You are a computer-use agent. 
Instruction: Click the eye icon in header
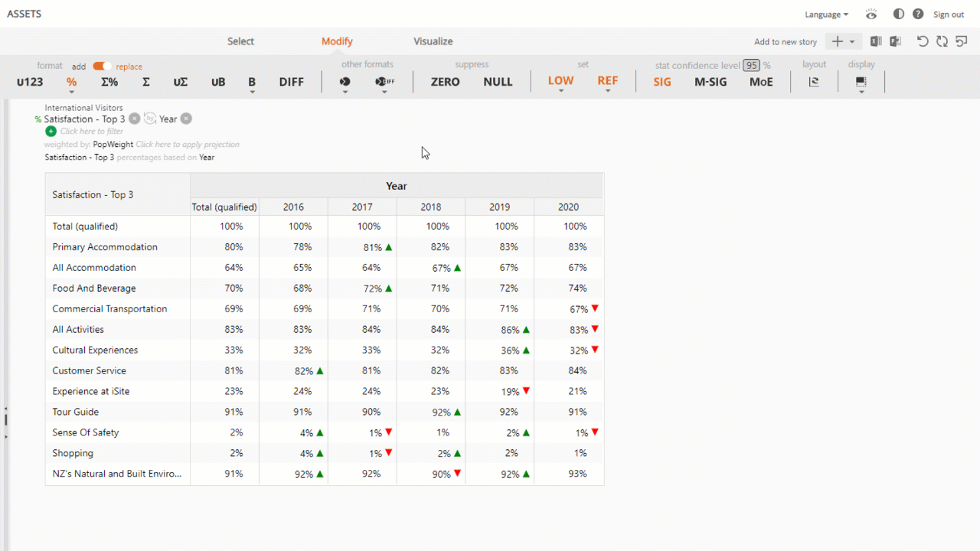(871, 14)
